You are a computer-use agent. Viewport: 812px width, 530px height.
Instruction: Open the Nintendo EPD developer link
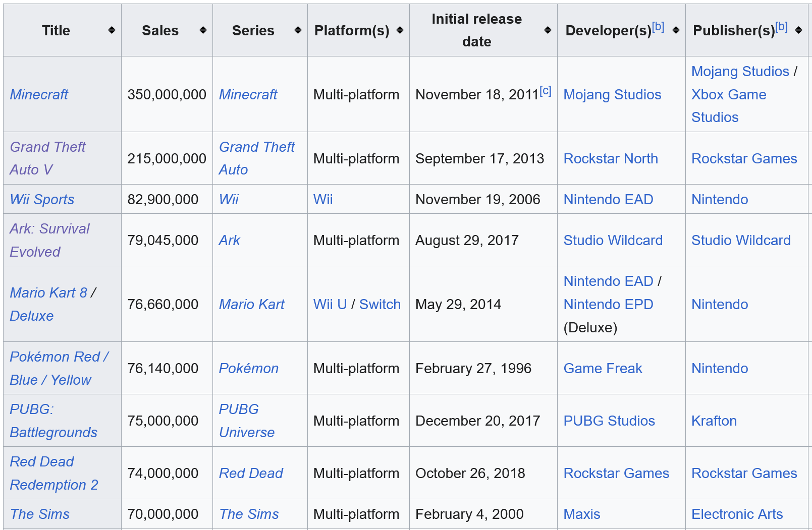608,304
